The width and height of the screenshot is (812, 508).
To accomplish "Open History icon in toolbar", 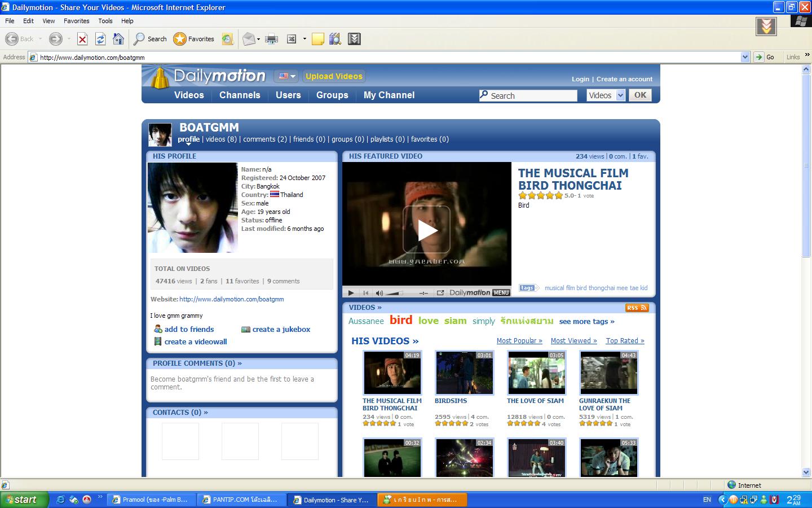I will pyautogui.click(x=227, y=39).
